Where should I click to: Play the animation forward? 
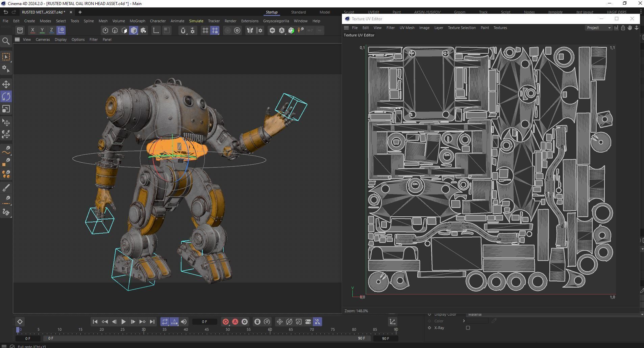(123, 322)
